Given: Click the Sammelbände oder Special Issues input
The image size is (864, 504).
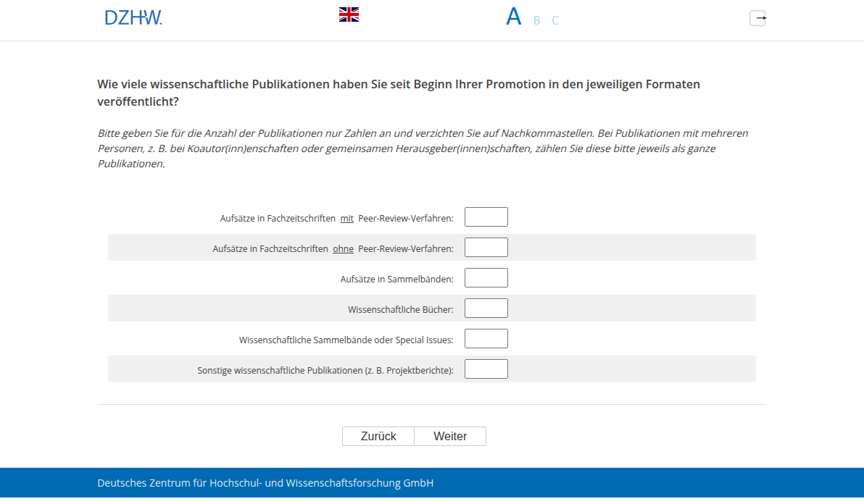Looking at the screenshot, I should click(x=486, y=338).
